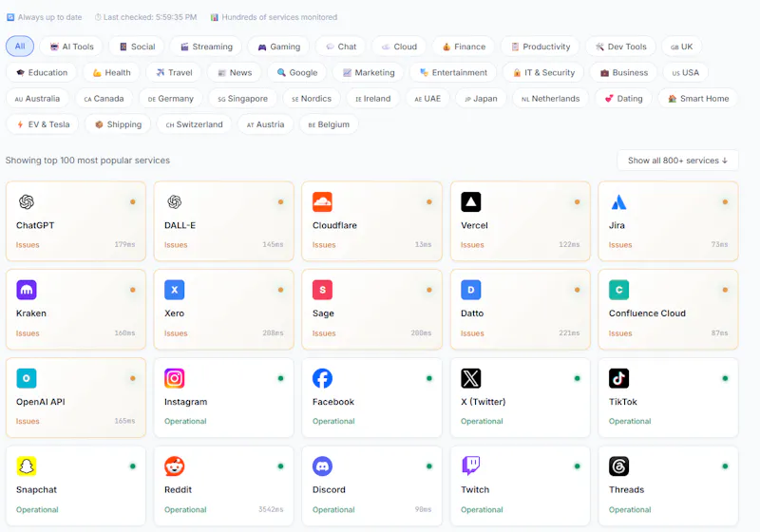Click the Kraken purple icon
The width and height of the screenshot is (760, 532).
27,290
